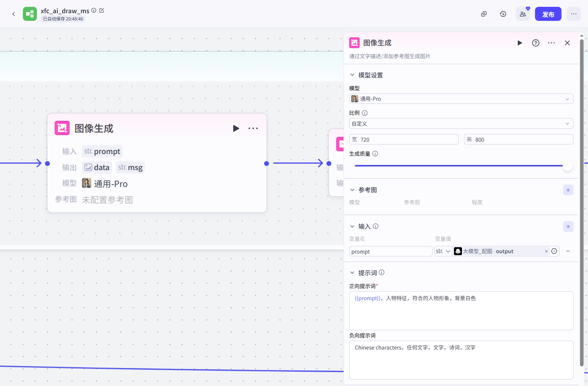This screenshot has width=588, height=386.
Task: Open the 比例 dropdown showing 自定义
Action: 461,124
